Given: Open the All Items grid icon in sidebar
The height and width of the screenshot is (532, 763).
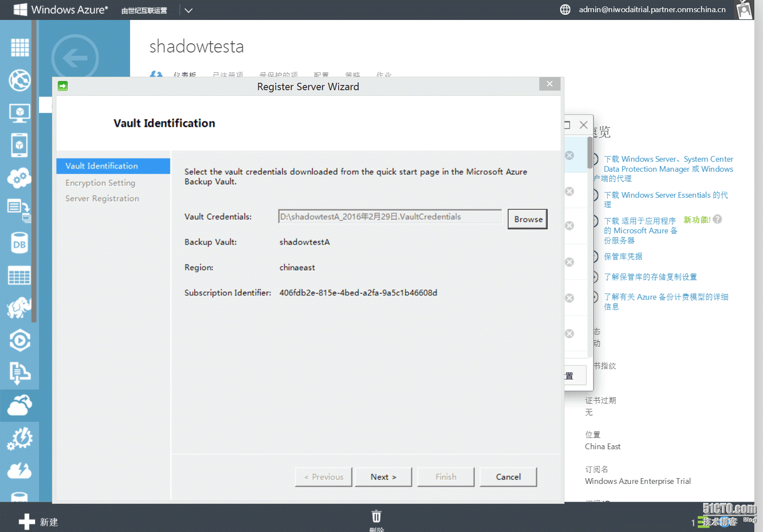Looking at the screenshot, I should (20, 47).
